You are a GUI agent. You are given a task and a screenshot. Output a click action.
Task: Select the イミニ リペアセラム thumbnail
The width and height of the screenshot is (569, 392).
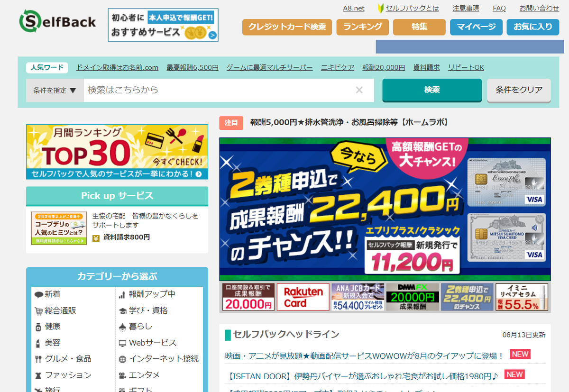coord(522,297)
